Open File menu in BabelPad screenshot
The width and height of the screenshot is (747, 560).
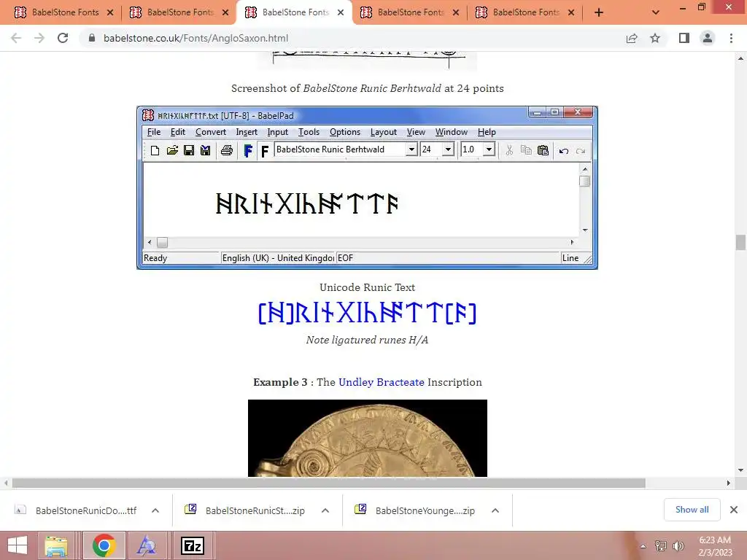click(x=153, y=132)
